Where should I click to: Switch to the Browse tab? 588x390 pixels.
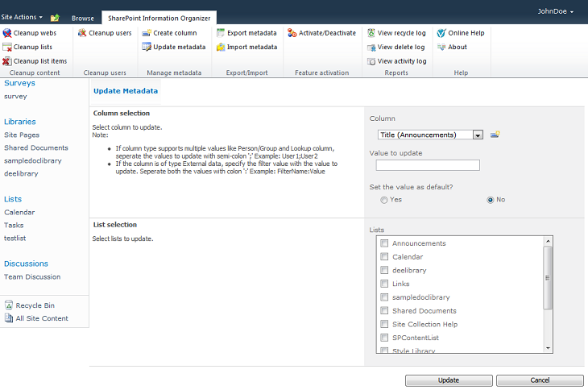(x=83, y=18)
